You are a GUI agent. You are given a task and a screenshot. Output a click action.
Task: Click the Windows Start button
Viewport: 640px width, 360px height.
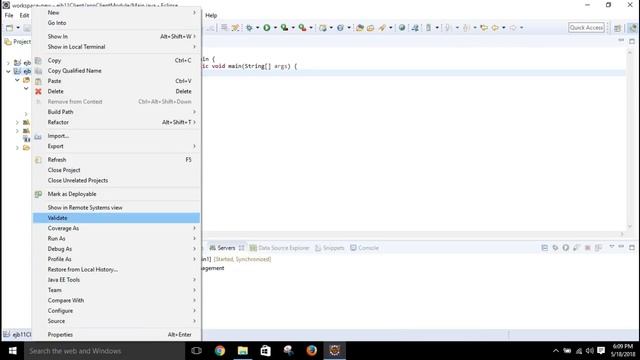(x=12, y=351)
